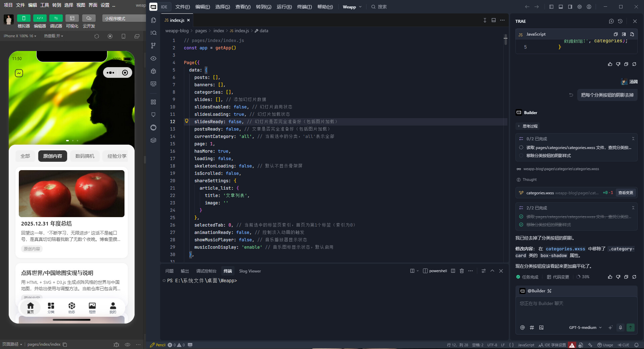Toggle the 调试器 debugger button
Screen dimensions: 644x349
(56, 18)
